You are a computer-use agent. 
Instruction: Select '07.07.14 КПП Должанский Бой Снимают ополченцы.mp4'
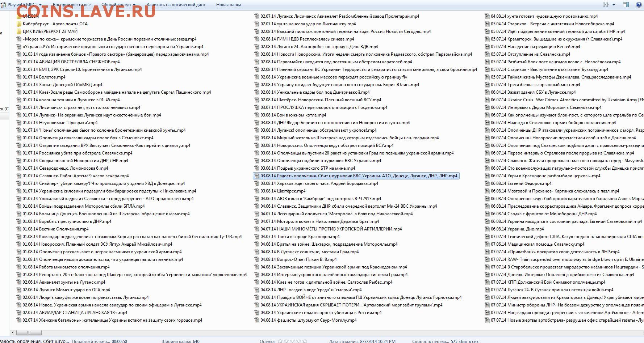545,282
